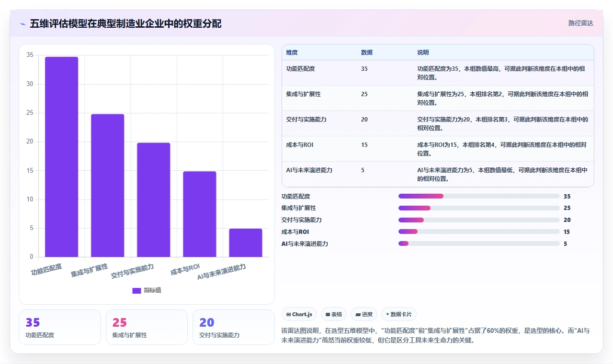Click the 集成与扩展性 progress bar
The height and width of the screenshot is (364, 613).
tap(479, 208)
